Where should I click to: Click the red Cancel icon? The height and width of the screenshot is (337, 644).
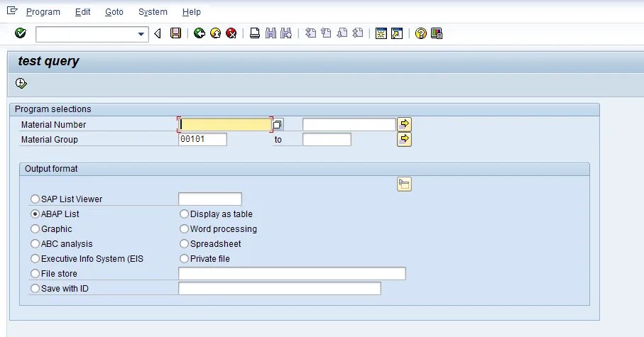[231, 33]
